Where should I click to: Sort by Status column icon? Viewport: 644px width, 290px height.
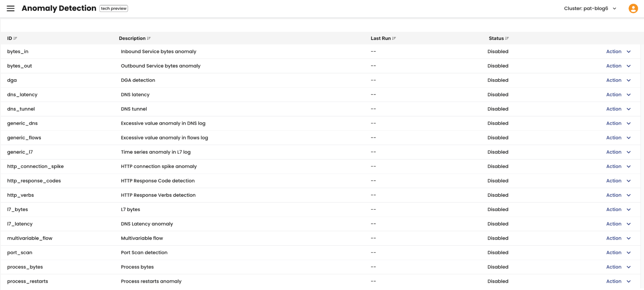coord(507,38)
